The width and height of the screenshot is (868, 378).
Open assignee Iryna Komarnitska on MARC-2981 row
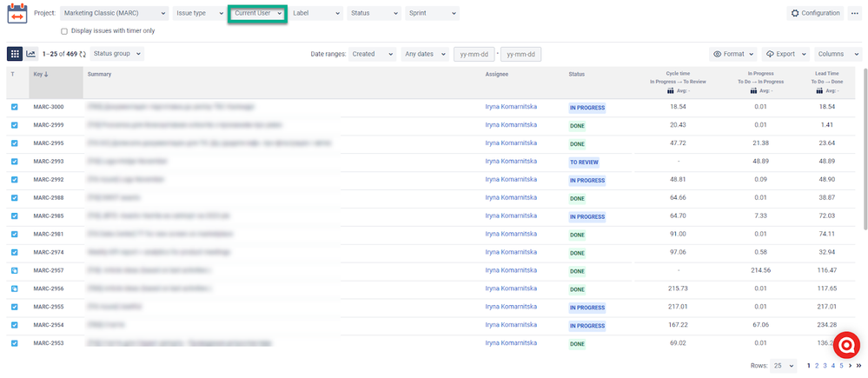pos(511,234)
